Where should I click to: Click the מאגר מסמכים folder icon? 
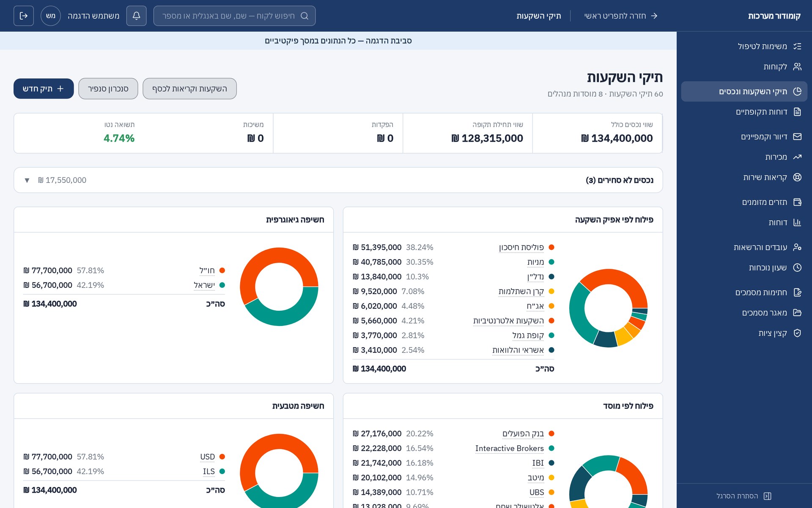pos(797,312)
